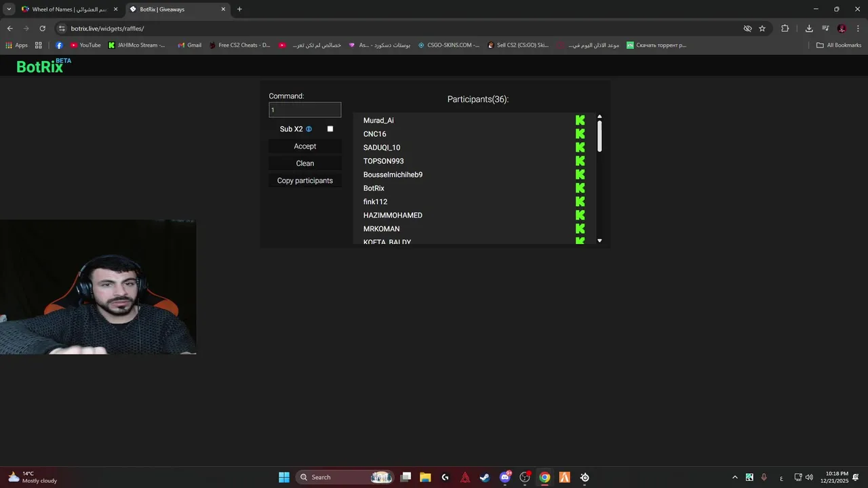
Task: Select participant fink112
Action: click(375, 202)
